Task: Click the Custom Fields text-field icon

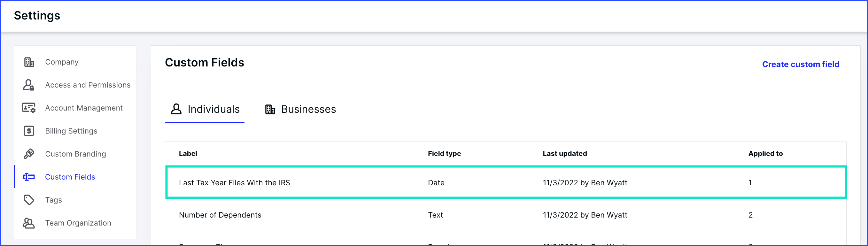Action: tap(29, 177)
